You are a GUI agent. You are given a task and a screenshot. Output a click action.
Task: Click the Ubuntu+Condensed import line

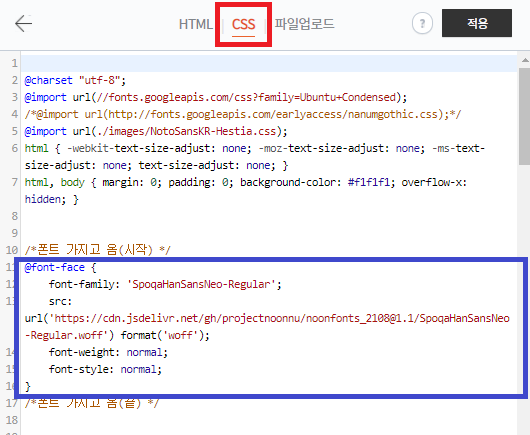point(216,97)
